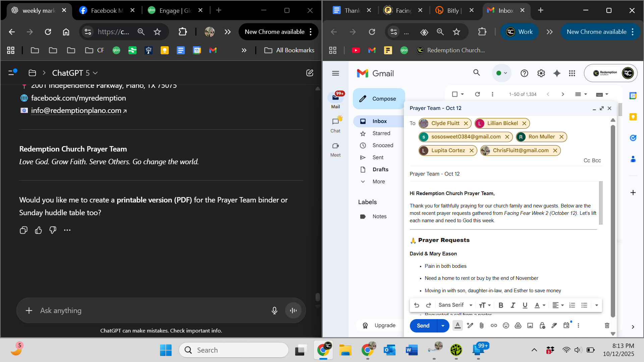
Task: Toggle italic formatting in compose
Action: 513,305
